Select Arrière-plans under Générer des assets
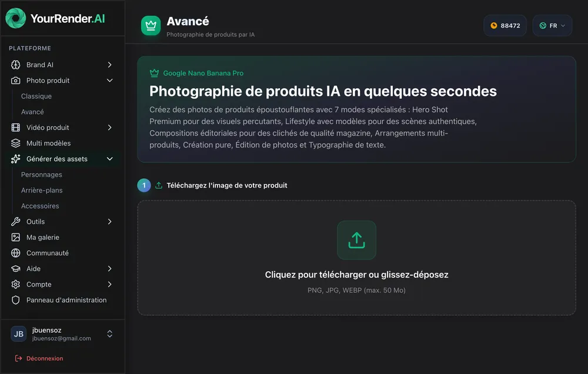 [x=41, y=190]
